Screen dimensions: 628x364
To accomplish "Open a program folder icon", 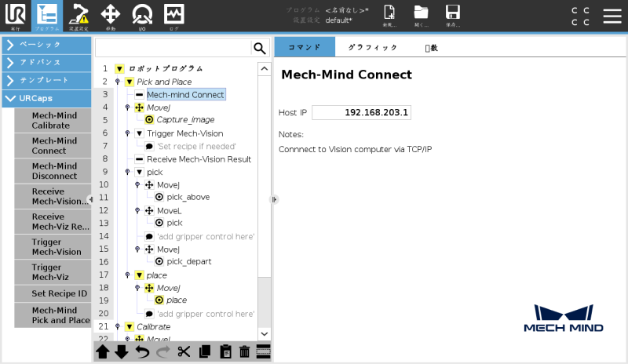I will click(x=421, y=16).
